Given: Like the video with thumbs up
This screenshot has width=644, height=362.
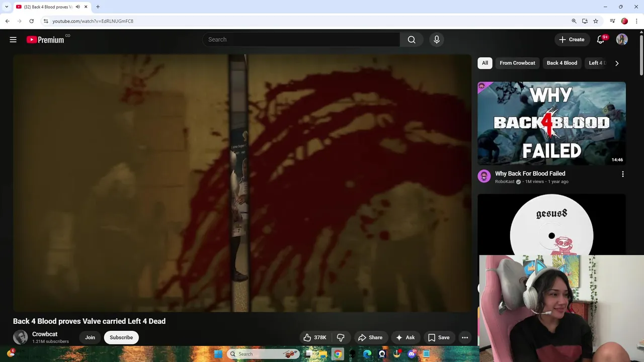Looking at the screenshot, I should tap(315, 337).
